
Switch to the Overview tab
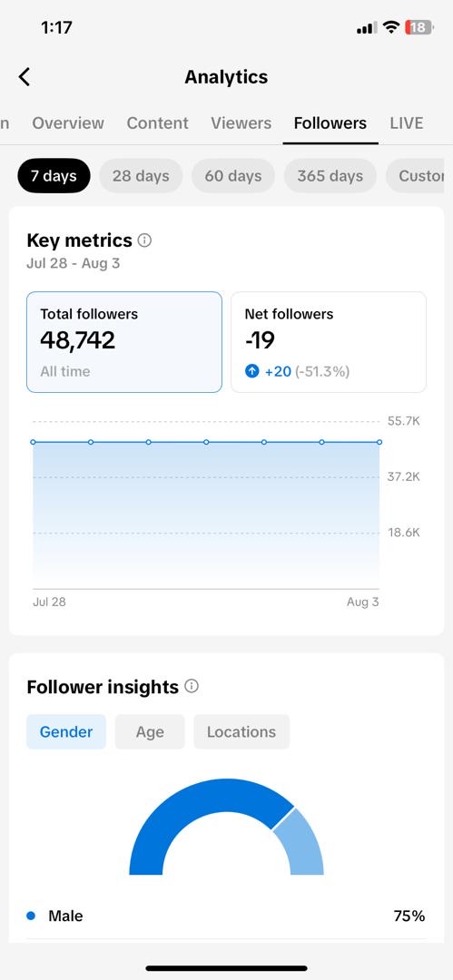[68, 123]
